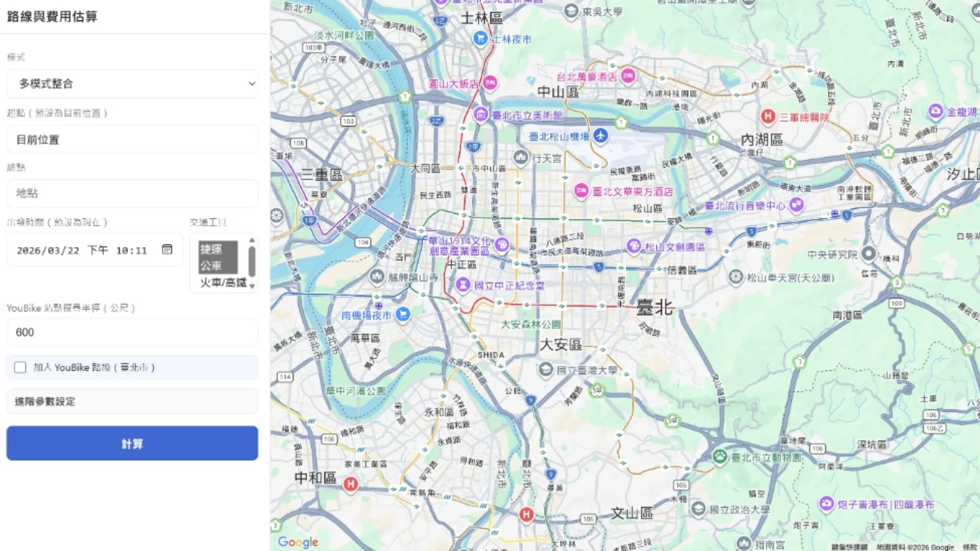Expand 進階參數設定 section

[x=132, y=402]
